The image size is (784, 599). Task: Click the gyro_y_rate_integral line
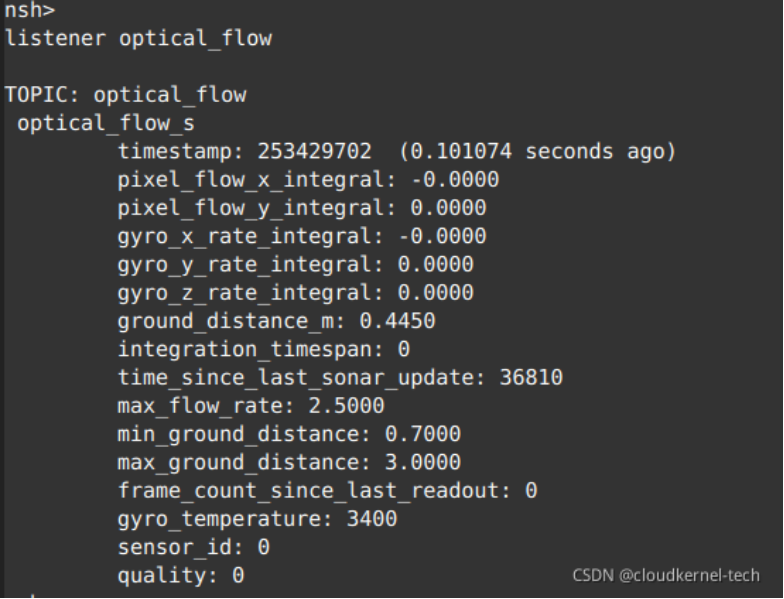[296, 265]
